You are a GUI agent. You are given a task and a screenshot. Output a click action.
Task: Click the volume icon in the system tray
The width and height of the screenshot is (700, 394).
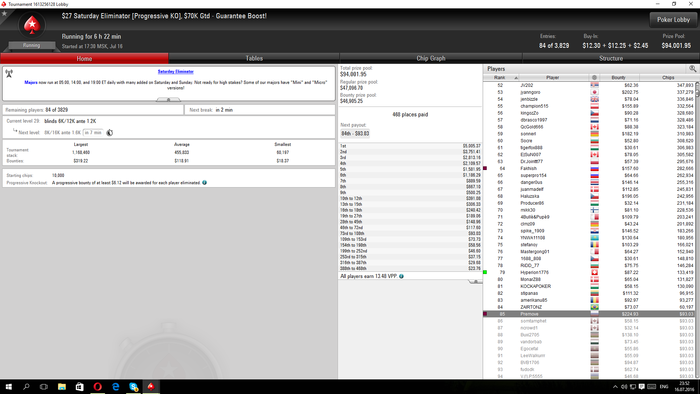point(624,387)
